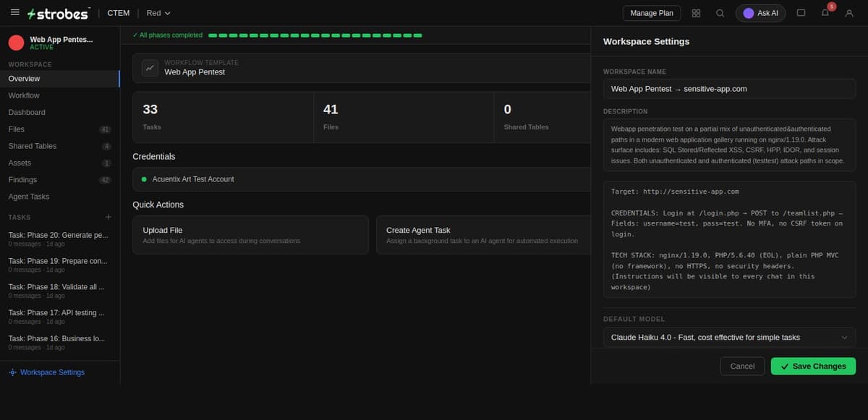Click the phases completed progress bar
The height and width of the screenshot is (420, 868).
click(315, 35)
